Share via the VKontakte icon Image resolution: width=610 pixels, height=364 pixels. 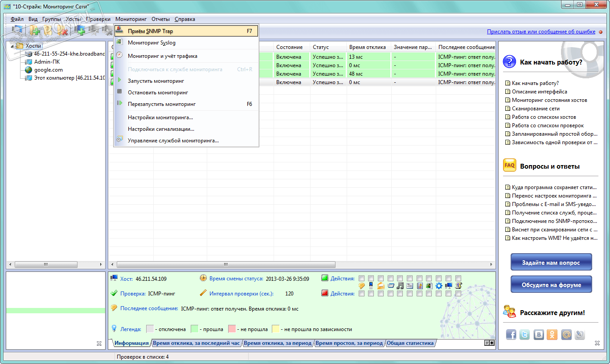[538, 335]
